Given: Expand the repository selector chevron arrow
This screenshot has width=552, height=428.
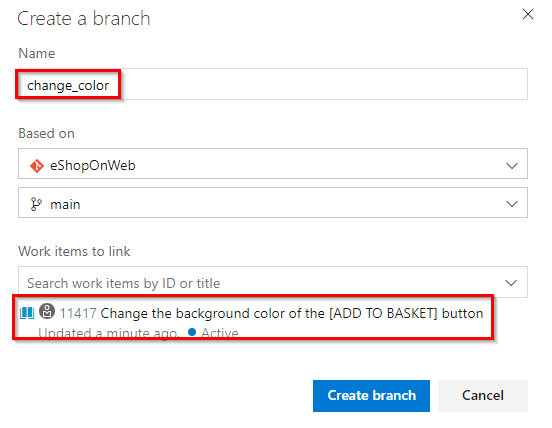Looking at the screenshot, I should coord(512,165).
